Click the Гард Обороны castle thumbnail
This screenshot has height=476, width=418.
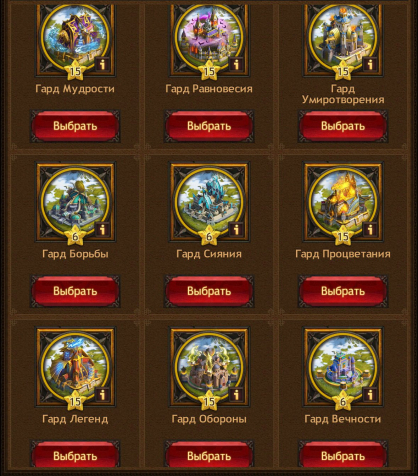pos(209,367)
